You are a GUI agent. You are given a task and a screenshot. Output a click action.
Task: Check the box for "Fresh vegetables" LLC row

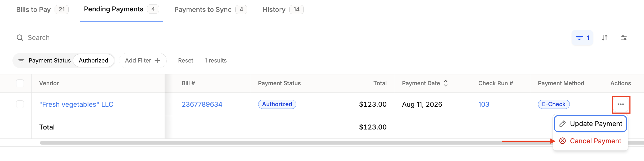click(x=20, y=104)
